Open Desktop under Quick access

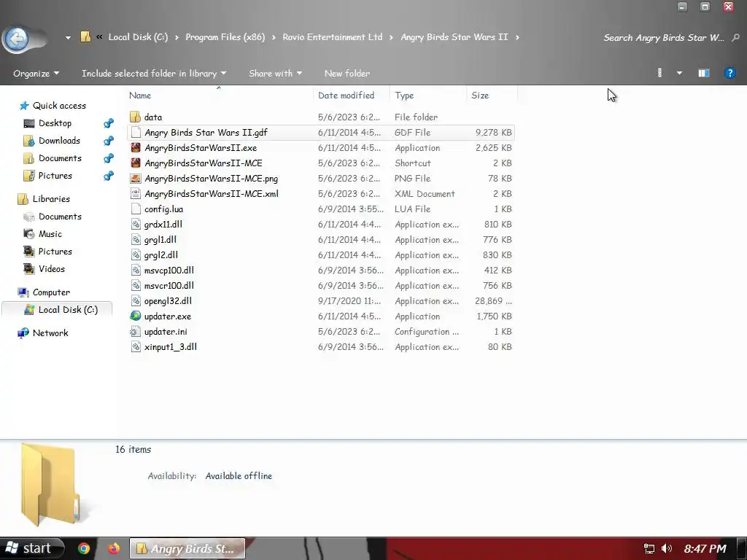point(55,123)
